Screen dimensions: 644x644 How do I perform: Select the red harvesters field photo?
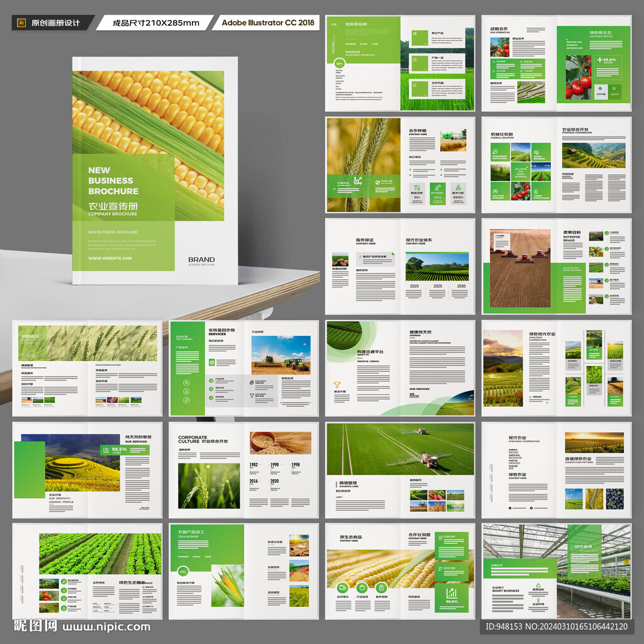coord(520,268)
